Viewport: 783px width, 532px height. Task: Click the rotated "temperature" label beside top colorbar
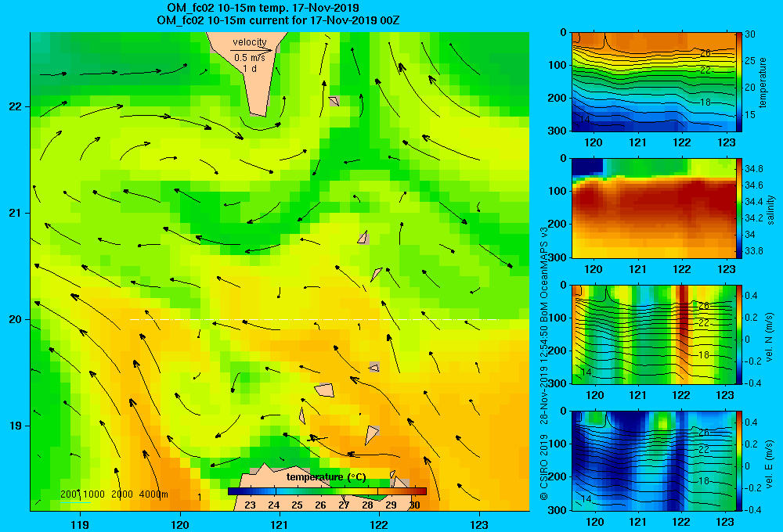(x=763, y=82)
